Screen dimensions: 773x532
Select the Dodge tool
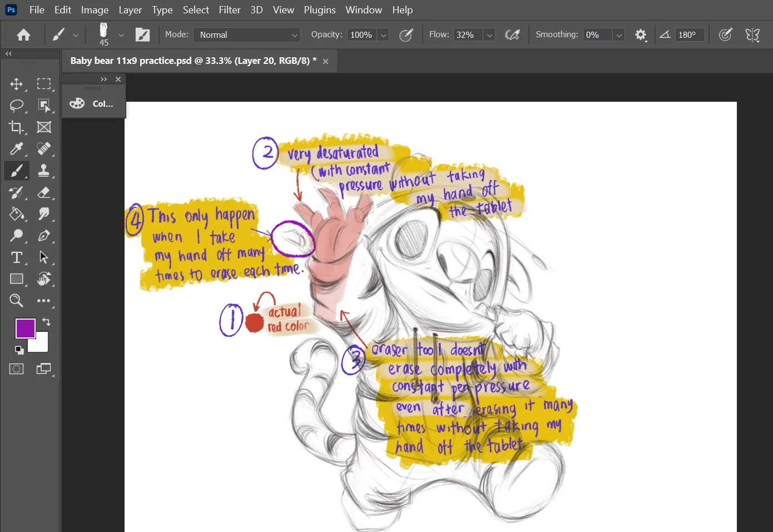17,236
